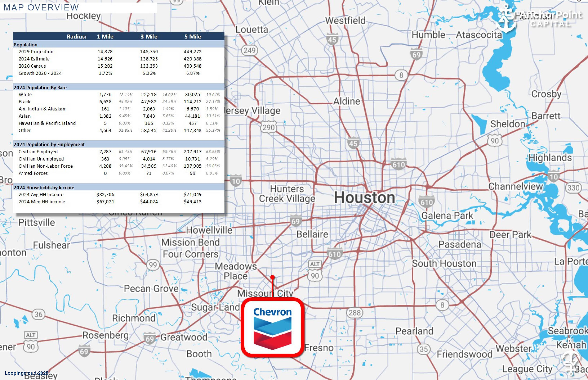
Task: Click the Pearland label
Action: tap(414, 331)
